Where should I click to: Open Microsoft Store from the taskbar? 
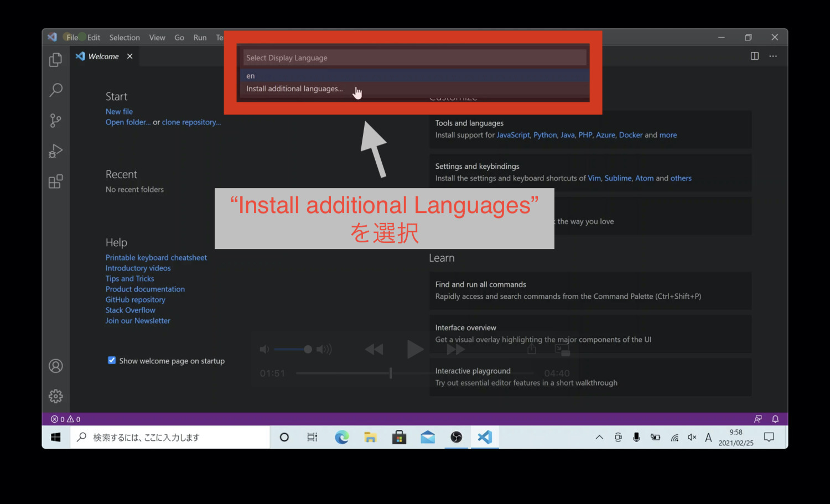399,437
